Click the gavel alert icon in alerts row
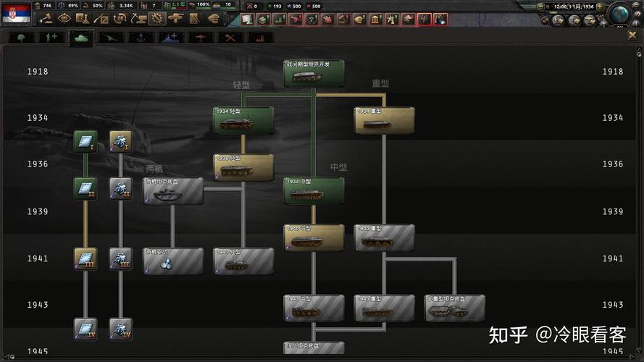The image size is (644, 362). point(344,20)
